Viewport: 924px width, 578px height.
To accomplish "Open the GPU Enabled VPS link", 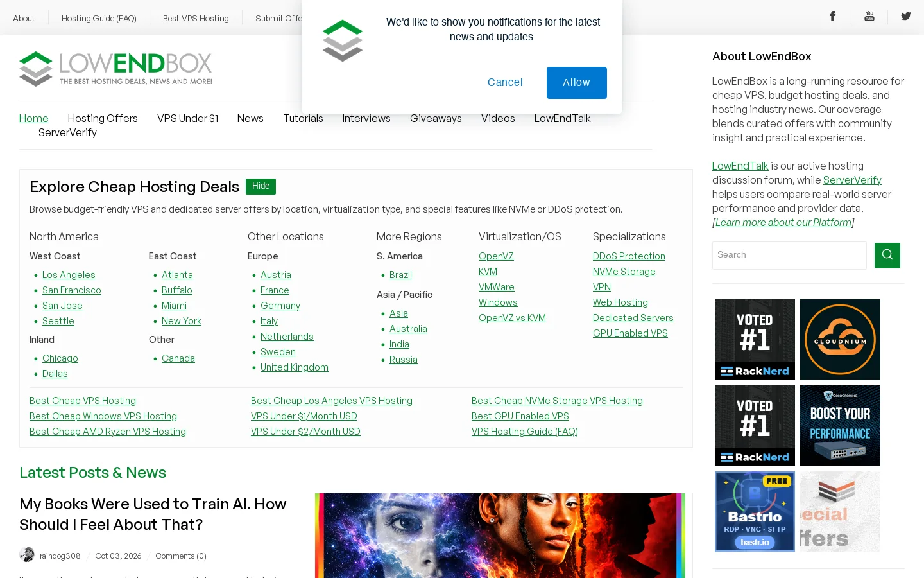I will pos(630,333).
